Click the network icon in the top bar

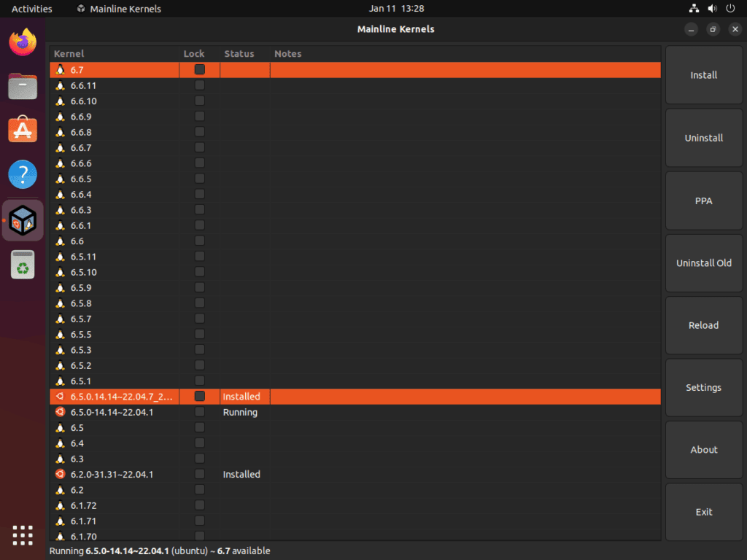coord(693,8)
